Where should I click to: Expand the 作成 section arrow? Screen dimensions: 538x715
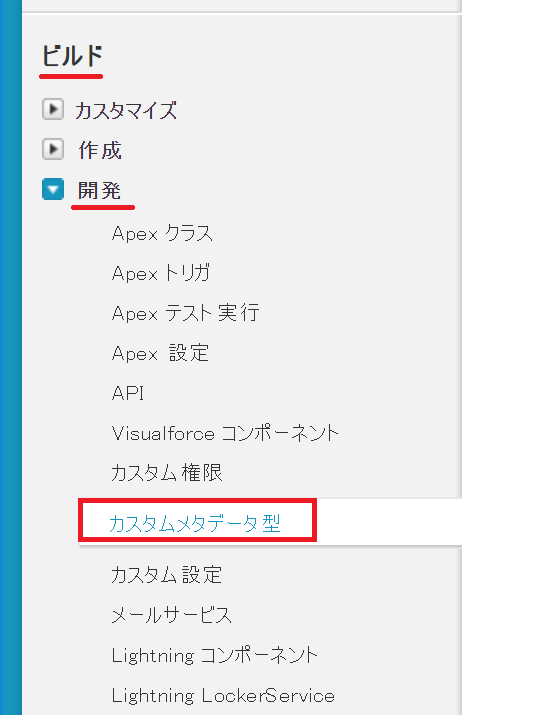click(53, 149)
